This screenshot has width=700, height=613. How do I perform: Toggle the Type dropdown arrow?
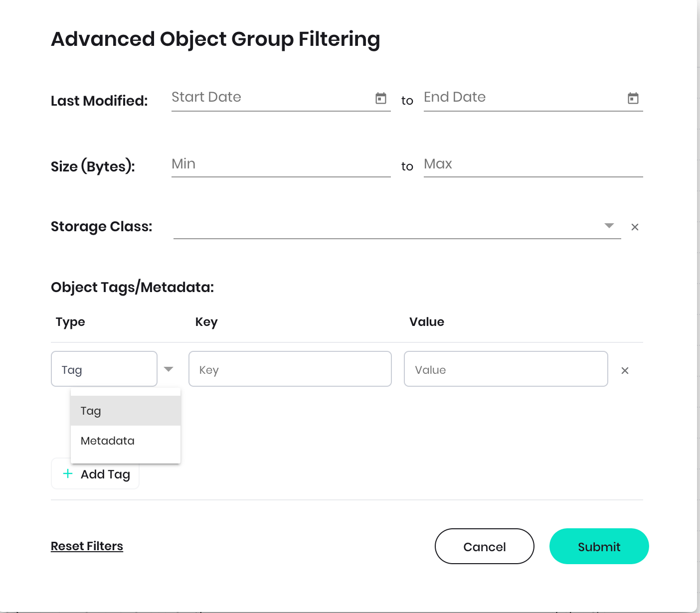[169, 369]
